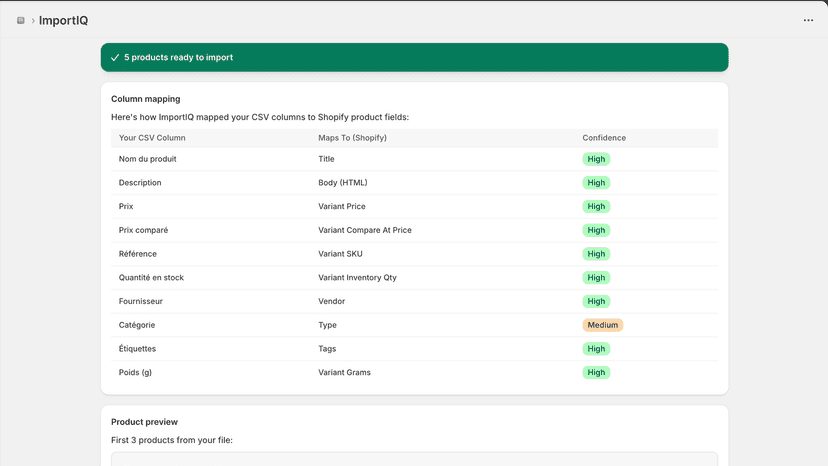Select the 'Variant SKU' cell

(x=341, y=254)
